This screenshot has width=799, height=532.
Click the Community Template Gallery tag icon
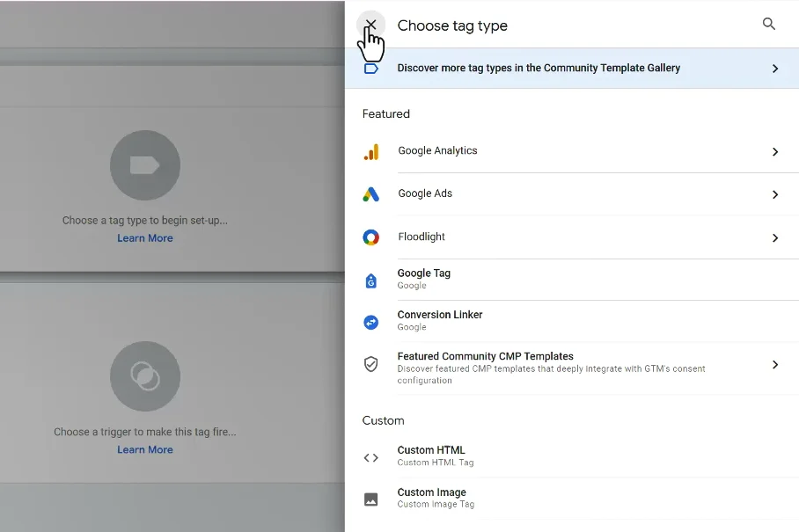[x=371, y=69]
